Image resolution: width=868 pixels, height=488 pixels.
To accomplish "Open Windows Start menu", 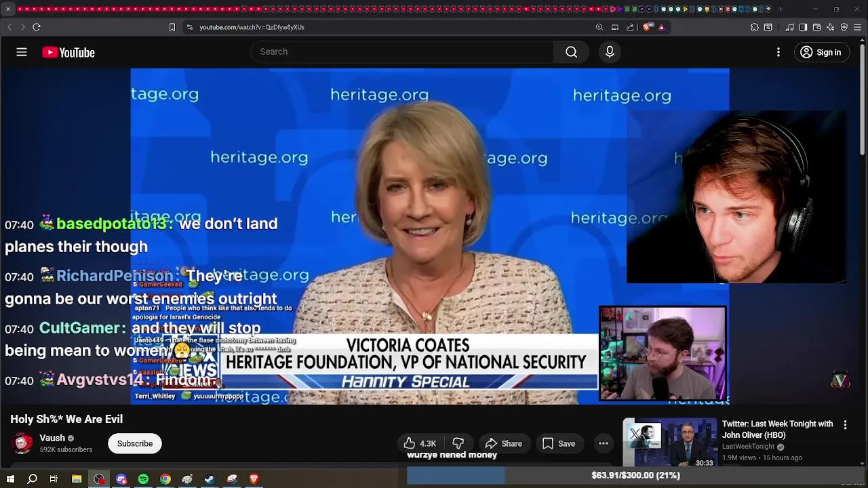I will pyautogui.click(x=10, y=479).
